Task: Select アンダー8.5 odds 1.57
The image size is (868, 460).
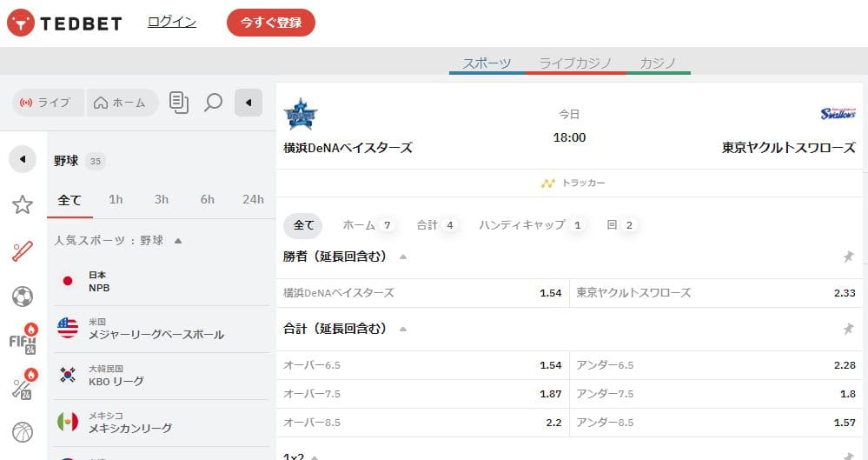Action: pos(716,423)
